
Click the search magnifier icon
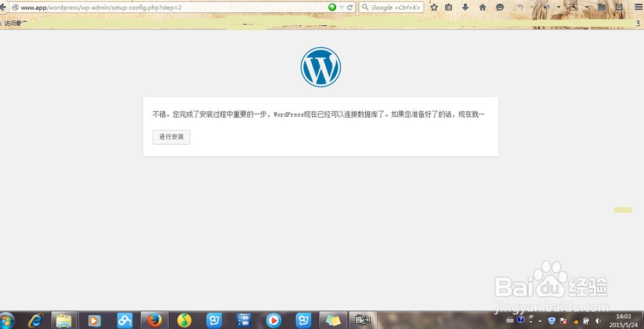click(365, 7)
